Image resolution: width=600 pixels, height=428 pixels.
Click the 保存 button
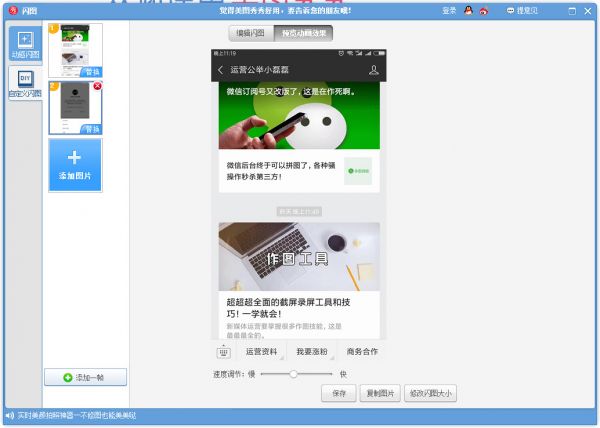click(339, 393)
